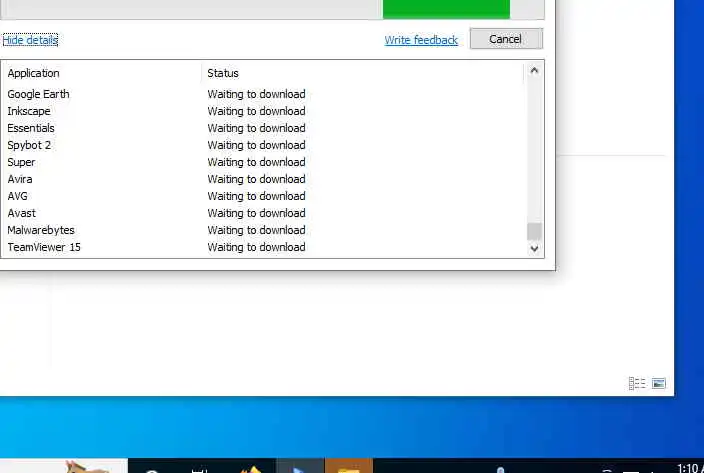The width and height of the screenshot is (704, 473).
Task: Click the scrollbar up arrow in app list
Action: 534,70
